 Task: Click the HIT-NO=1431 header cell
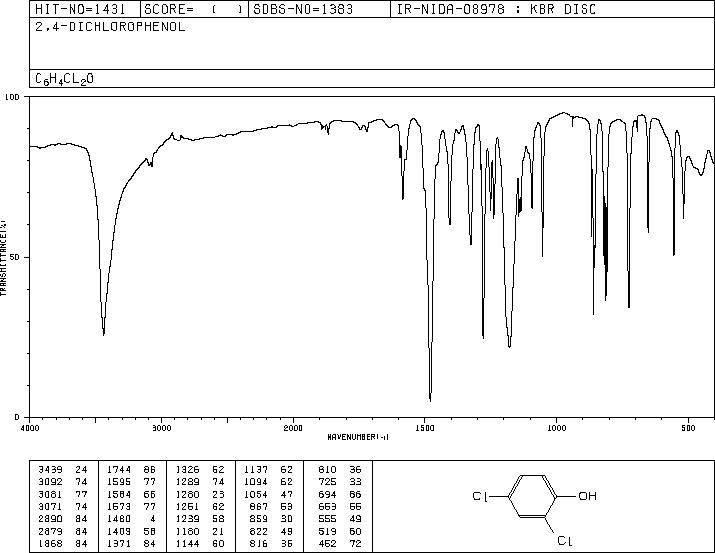[85, 9]
